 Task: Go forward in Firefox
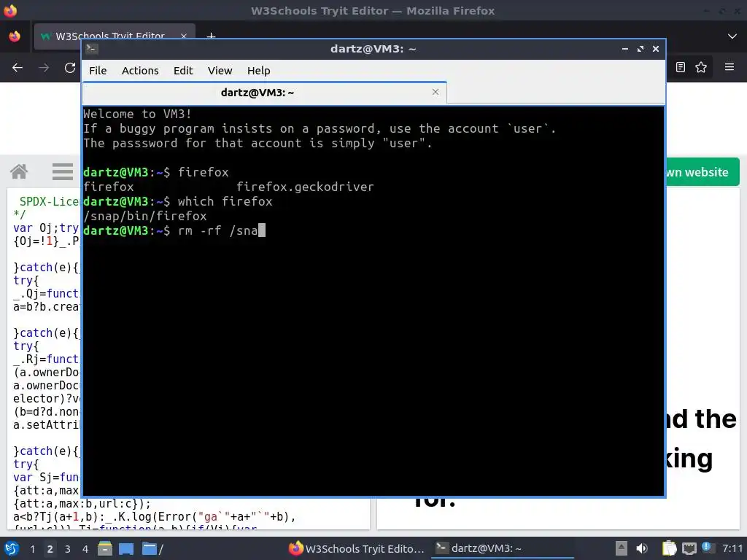point(44,68)
